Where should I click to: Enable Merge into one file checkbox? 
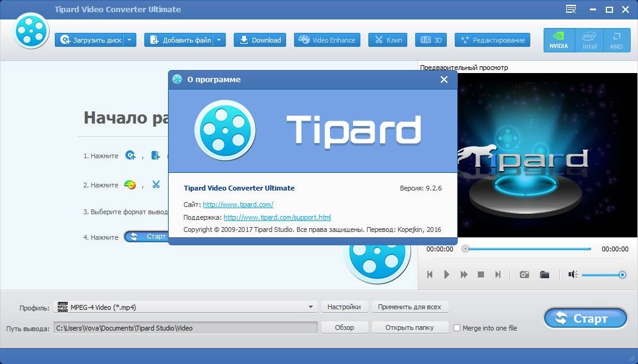pos(457,328)
